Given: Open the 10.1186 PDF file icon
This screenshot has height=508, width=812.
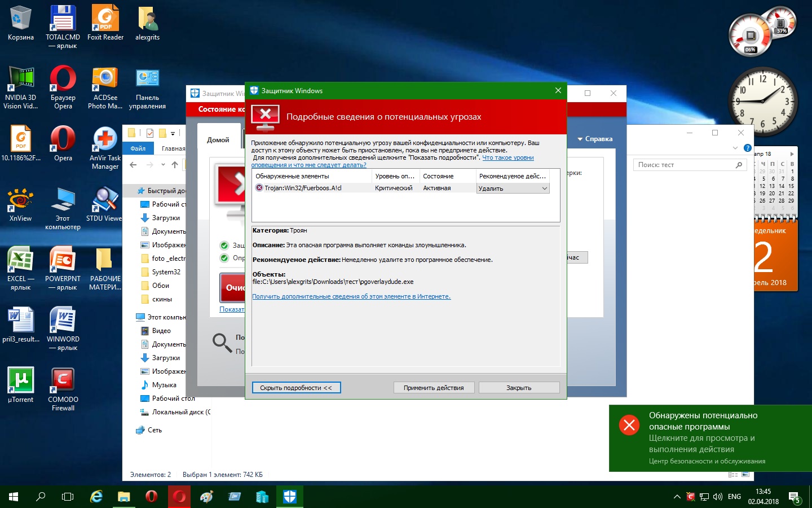Looking at the screenshot, I should coord(20,144).
